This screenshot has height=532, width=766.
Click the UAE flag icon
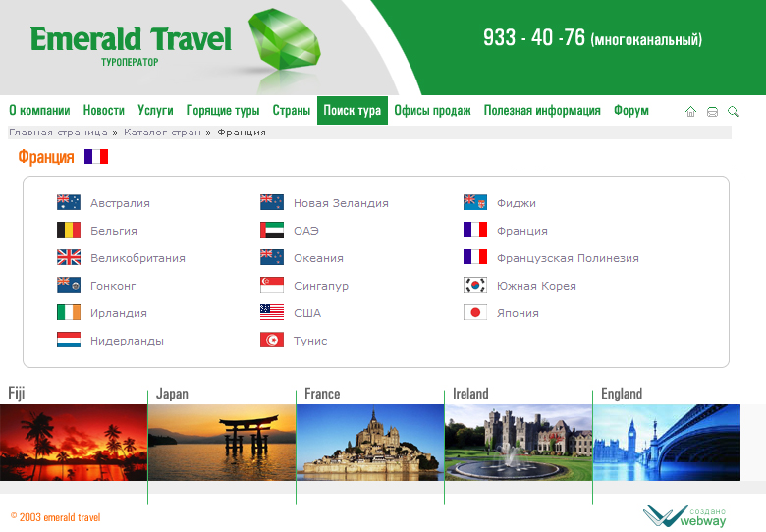coord(272,230)
